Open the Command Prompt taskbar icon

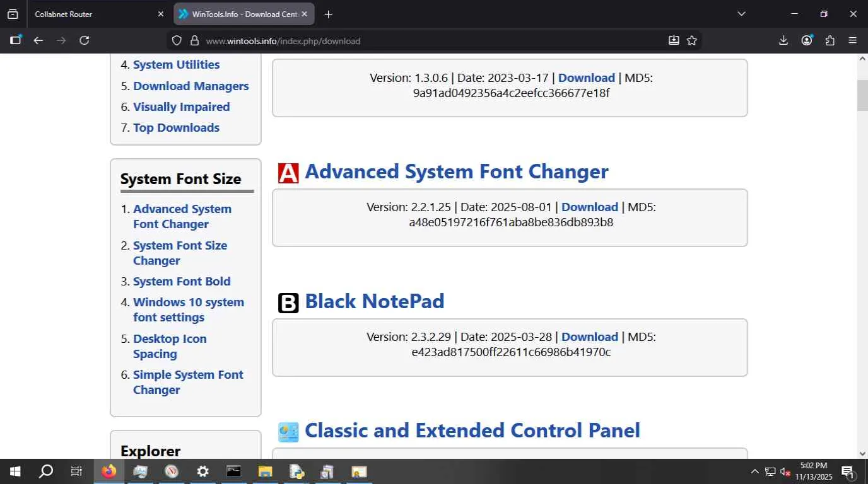[234, 471]
